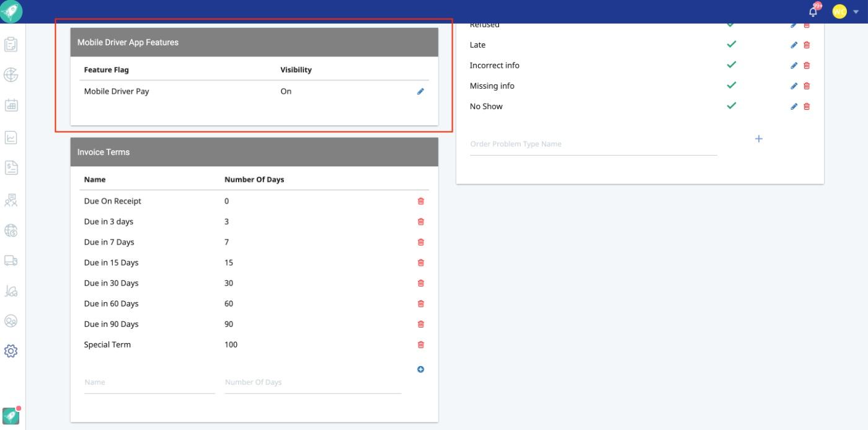Screen dimensions: 868x430
Task: Click the Mobile Driver App Features header
Action: click(x=254, y=42)
